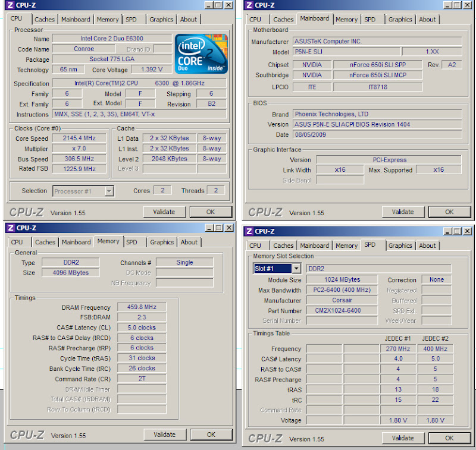
Task: Select the active CPU tab above the Processor section
Action: click(x=17, y=18)
